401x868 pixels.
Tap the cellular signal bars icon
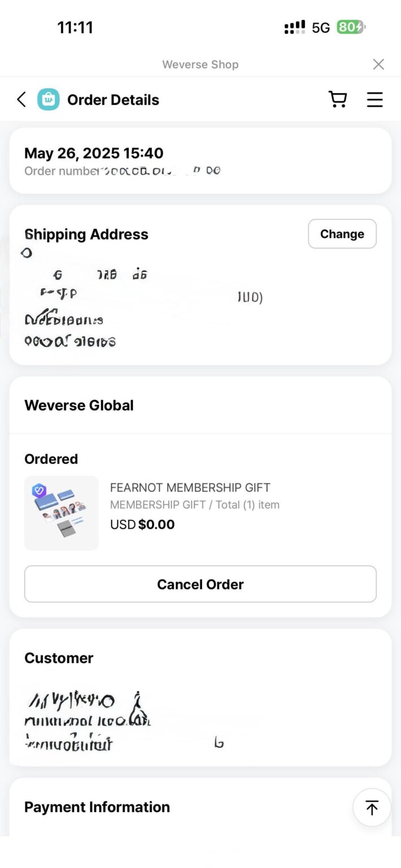coord(295,27)
